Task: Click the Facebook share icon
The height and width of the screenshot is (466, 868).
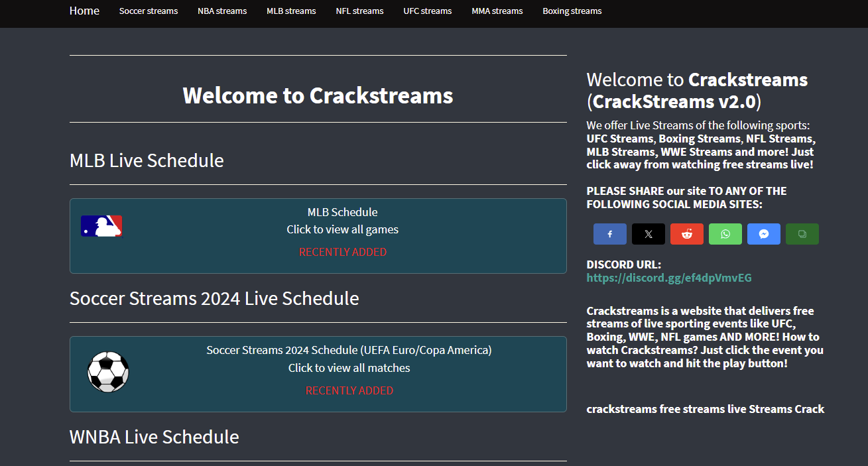Action: (x=610, y=234)
